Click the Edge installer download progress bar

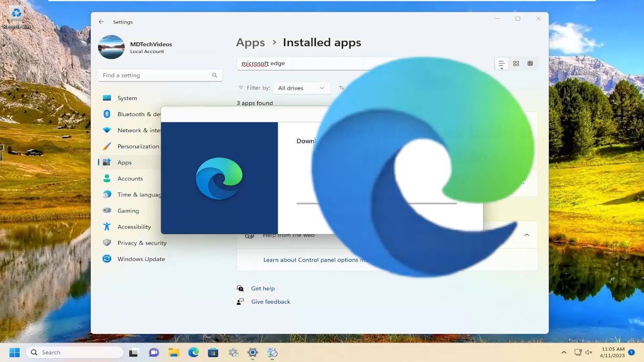pyautogui.click(x=376, y=203)
